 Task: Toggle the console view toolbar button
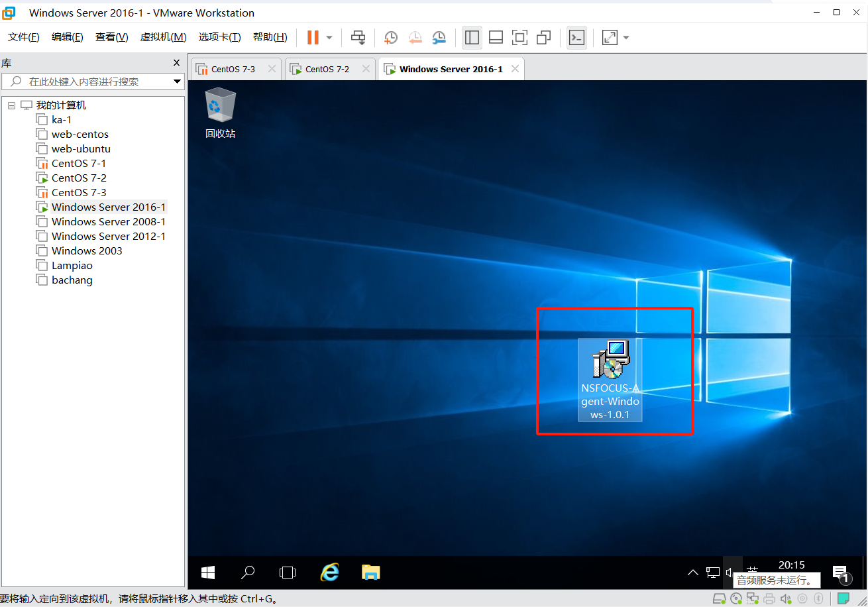tap(576, 38)
